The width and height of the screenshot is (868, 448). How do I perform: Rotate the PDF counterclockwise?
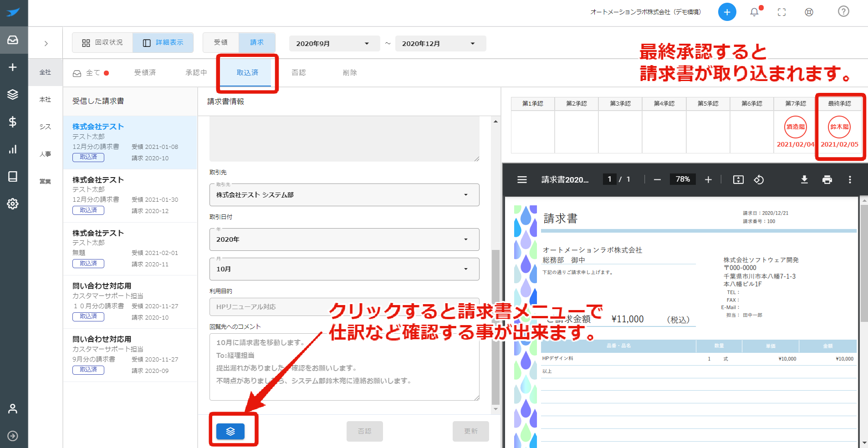click(x=759, y=179)
